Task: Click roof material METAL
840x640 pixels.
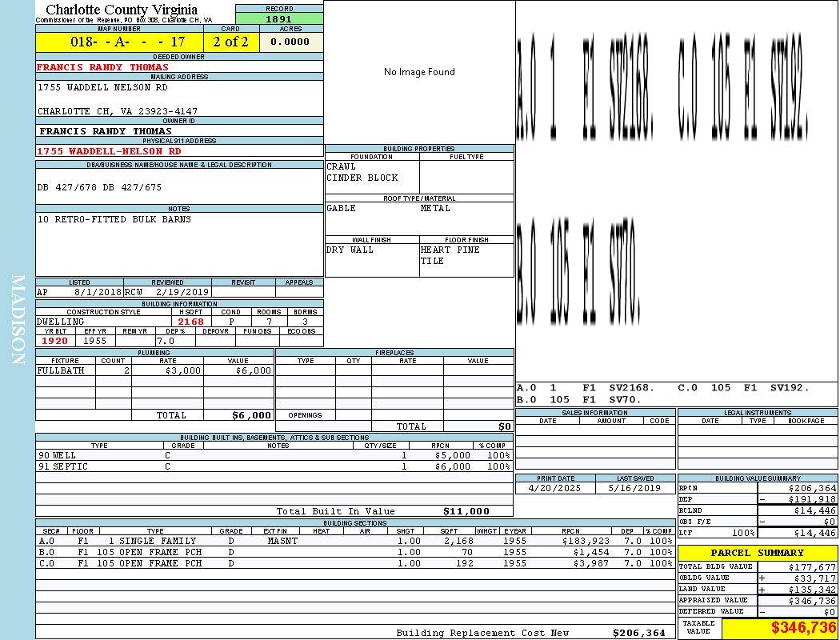Action: (435, 208)
